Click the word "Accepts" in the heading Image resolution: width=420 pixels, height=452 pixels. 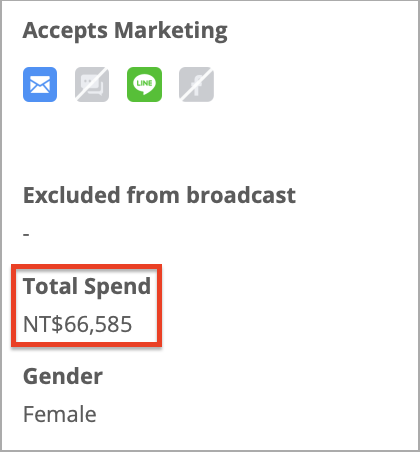pyautogui.click(x=65, y=31)
